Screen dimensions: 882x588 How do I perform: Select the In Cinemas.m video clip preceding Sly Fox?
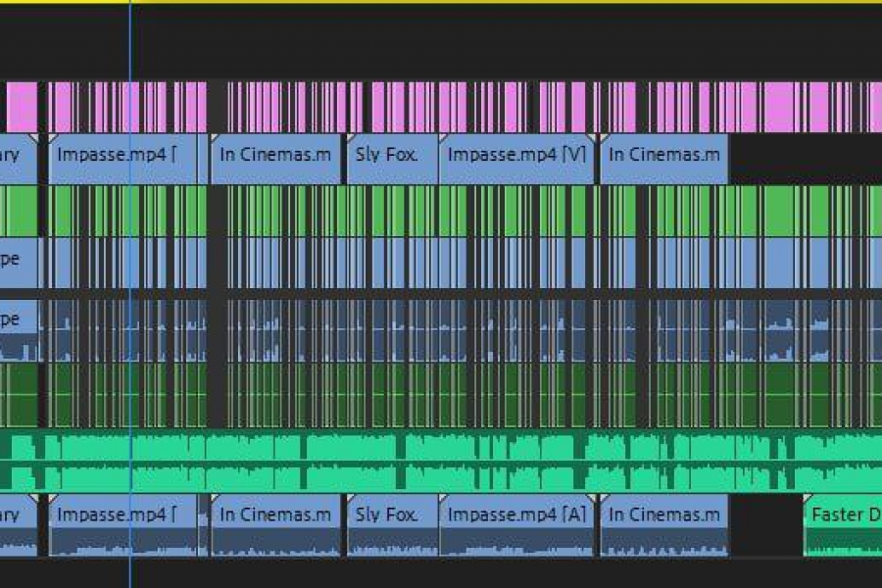tap(275, 159)
